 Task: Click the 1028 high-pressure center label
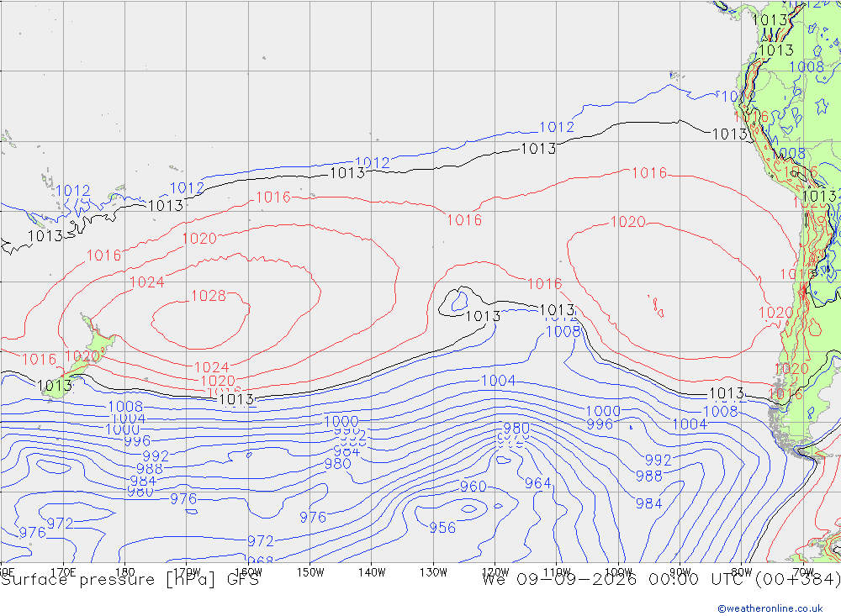click(209, 296)
